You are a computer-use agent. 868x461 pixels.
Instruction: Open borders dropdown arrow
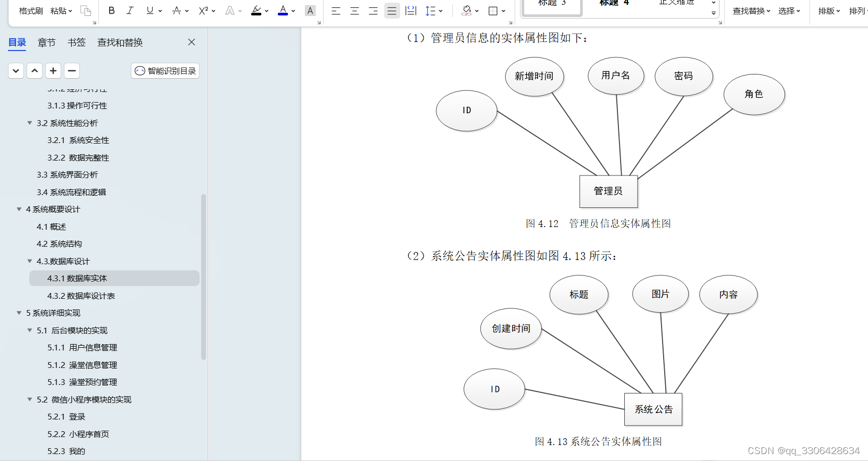503,11
